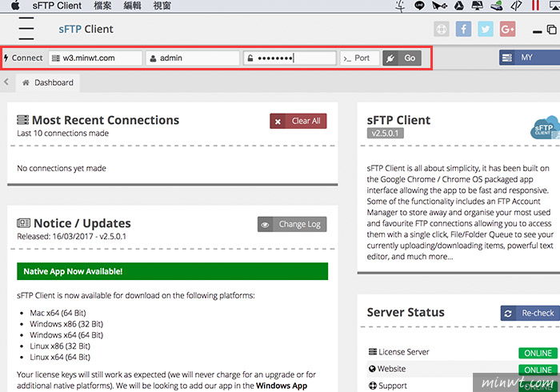The height and width of the screenshot is (392, 560).
Task: Click the Native App Now Available banner
Action: point(173,271)
